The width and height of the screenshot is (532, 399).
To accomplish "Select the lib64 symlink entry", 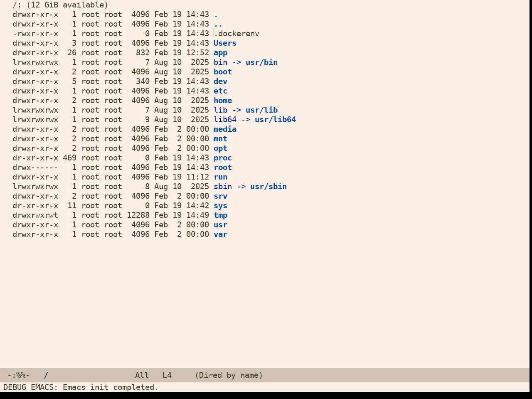I will pyautogui.click(x=225, y=120).
